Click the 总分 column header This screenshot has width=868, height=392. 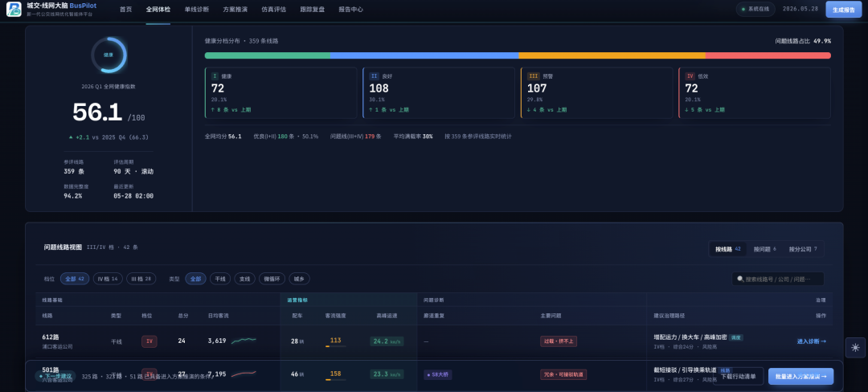coord(182,316)
